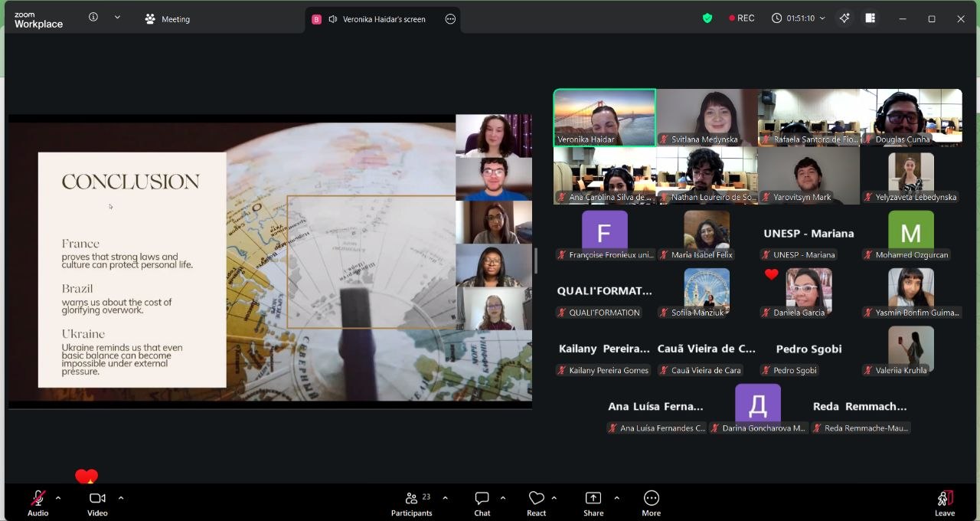
Task: Select Veronika Haidar's video thumbnail
Action: [x=604, y=117]
